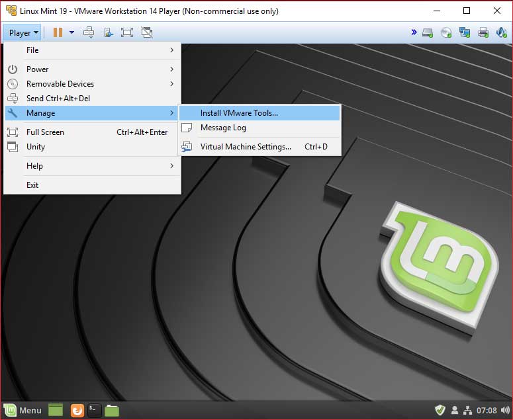Click the hard disk device icon

click(428, 32)
